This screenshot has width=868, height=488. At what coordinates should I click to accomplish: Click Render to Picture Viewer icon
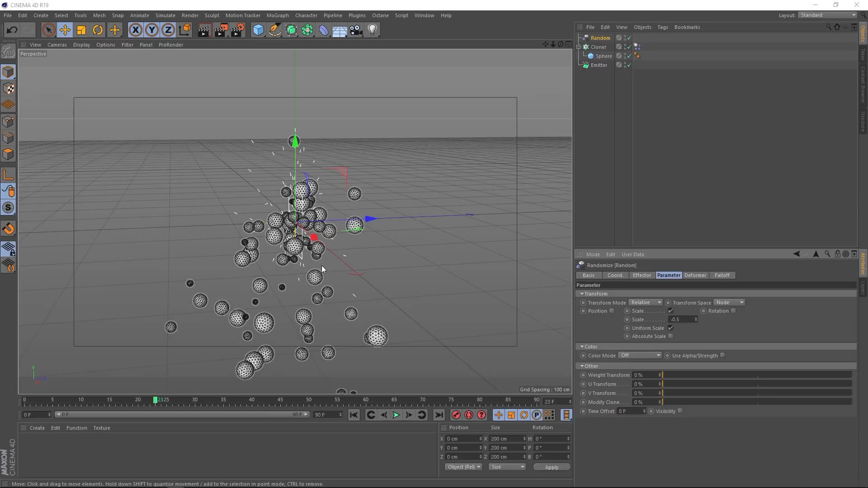point(221,30)
